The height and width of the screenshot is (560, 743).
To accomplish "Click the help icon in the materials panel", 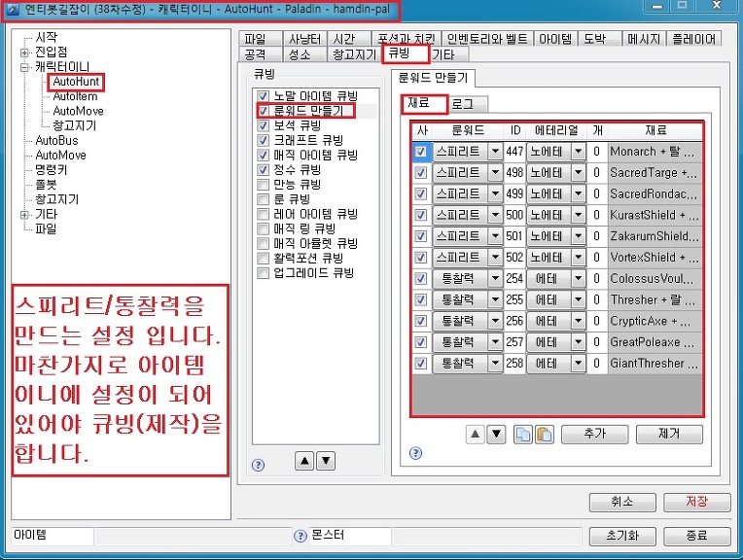I will pos(415,453).
